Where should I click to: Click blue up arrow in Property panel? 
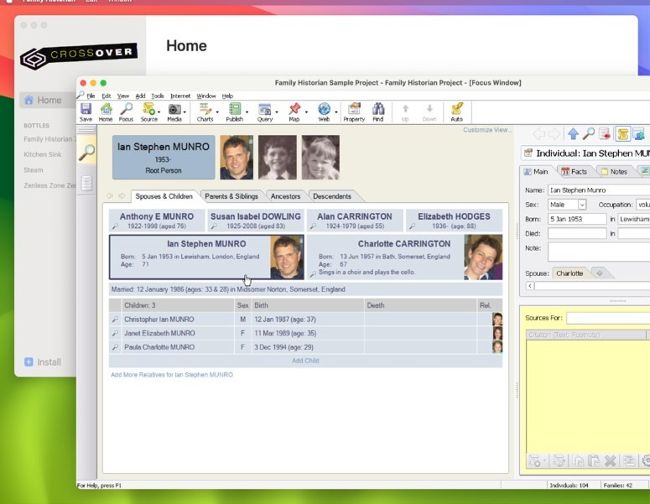(573, 133)
